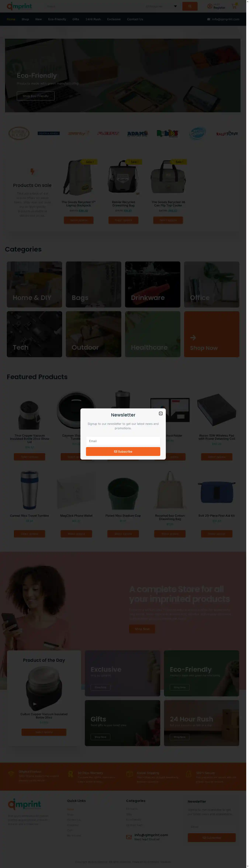Click the Email field in Newsletter popup

(123, 441)
